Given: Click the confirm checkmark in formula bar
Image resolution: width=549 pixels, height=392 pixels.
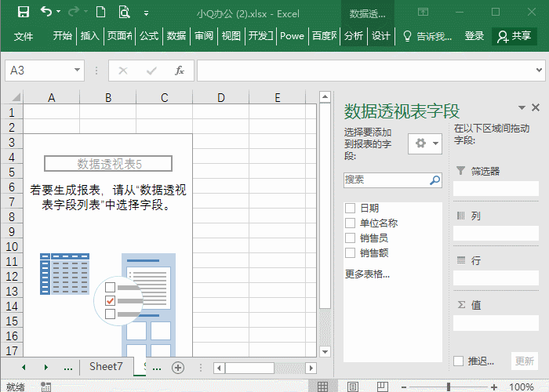Looking at the screenshot, I should coord(151,71).
